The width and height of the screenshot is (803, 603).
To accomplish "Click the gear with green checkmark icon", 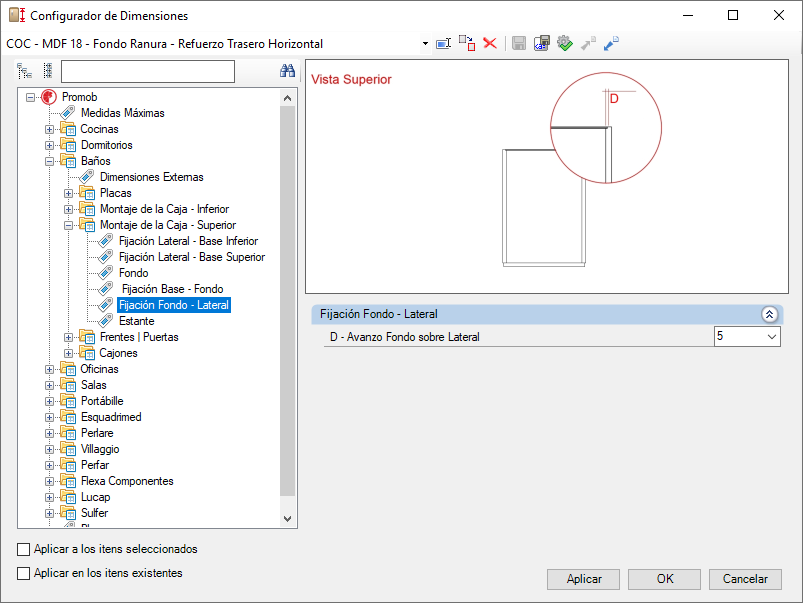I will click(565, 44).
